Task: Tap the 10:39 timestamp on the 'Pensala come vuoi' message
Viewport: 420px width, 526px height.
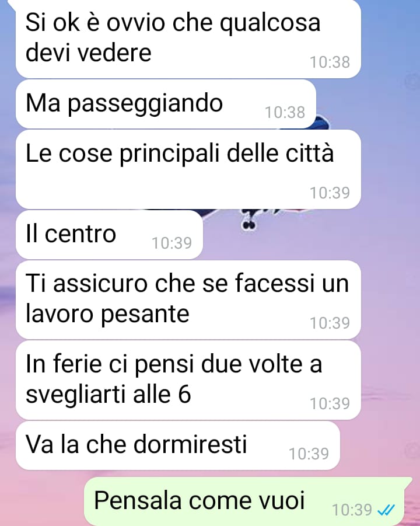Action: [352, 510]
